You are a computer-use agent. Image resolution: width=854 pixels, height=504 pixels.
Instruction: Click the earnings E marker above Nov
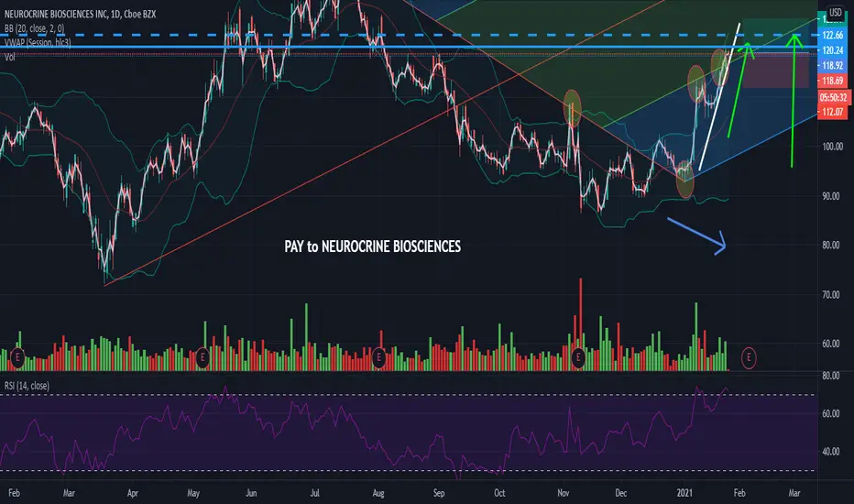578,358
